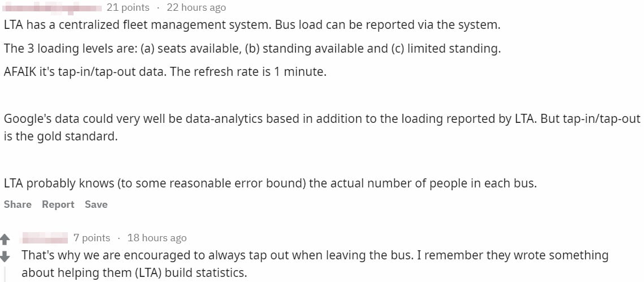Click the "21 points" score
This screenshot has width=644, height=282.
pos(128,8)
